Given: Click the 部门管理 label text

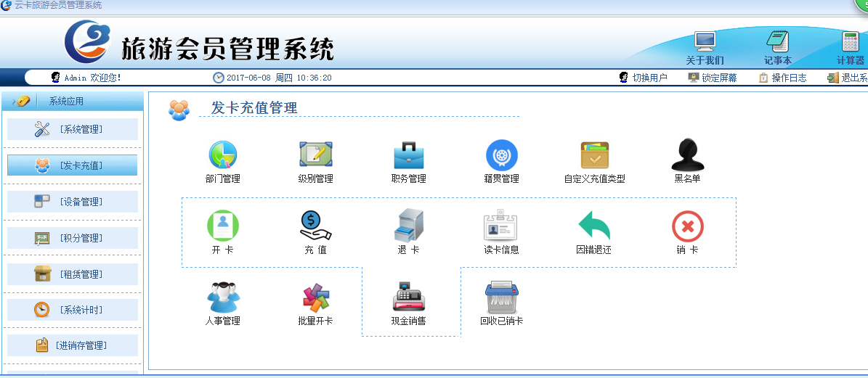Looking at the screenshot, I should 222,178.
